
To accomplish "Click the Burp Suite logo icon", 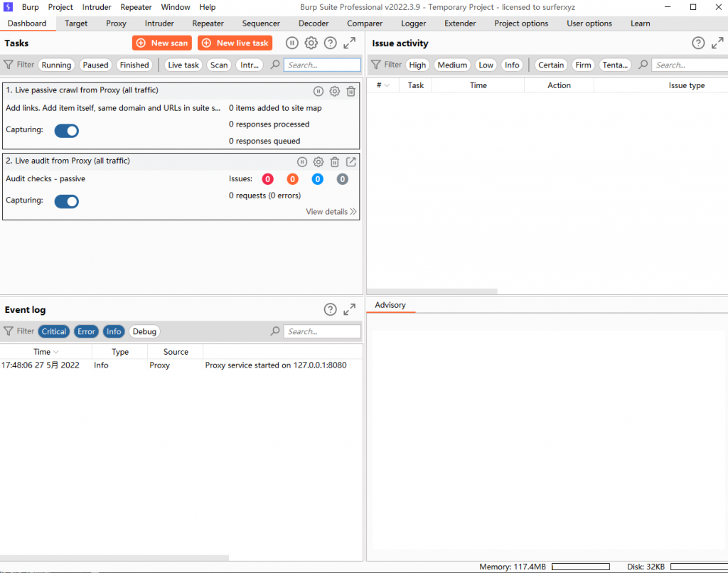I will 8,7.
